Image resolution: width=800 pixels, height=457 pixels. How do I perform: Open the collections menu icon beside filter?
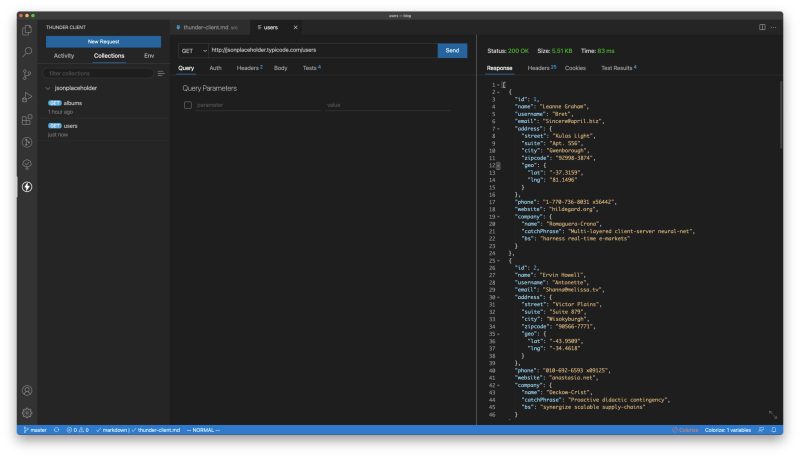coord(161,73)
